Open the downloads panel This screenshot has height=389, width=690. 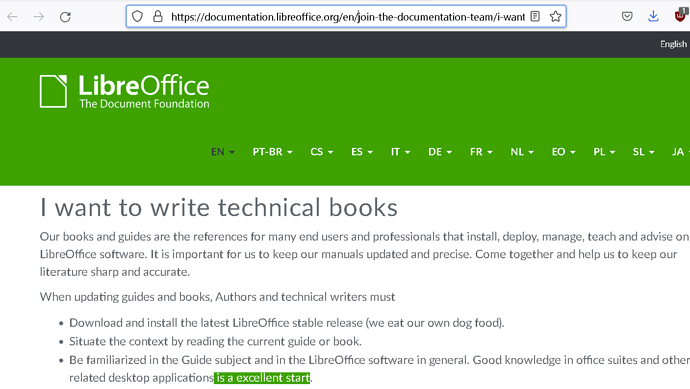click(x=653, y=17)
